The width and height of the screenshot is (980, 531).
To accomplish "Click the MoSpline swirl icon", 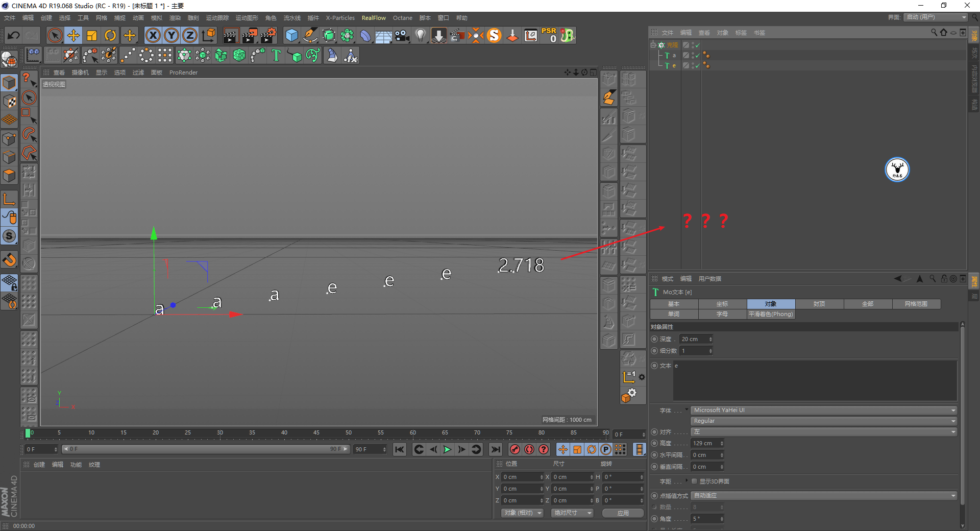I will 313,55.
